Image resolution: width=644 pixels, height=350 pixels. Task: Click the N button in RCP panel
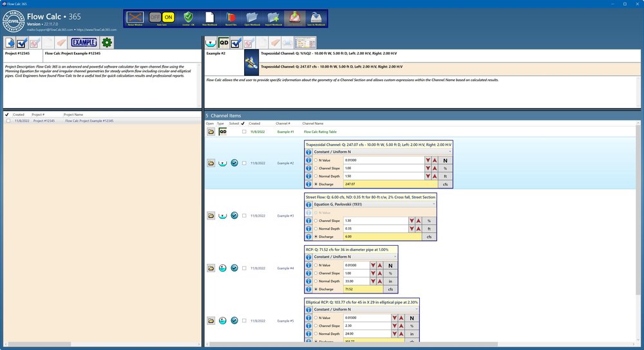pyautogui.click(x=390, y=266)
